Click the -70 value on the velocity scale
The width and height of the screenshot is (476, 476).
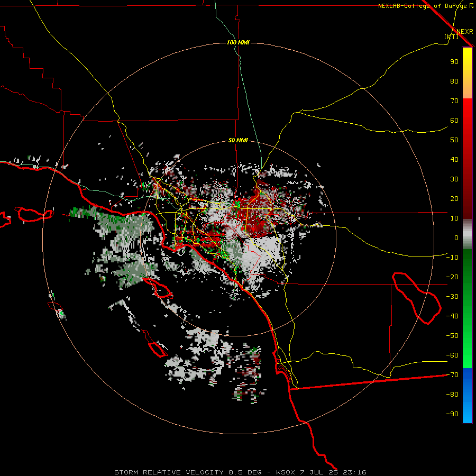[452, 375]
